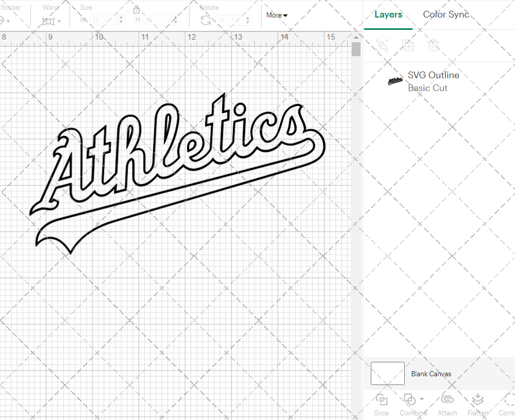Click the Group layers icon
This screenshot has width=515, height=420.
382,45
